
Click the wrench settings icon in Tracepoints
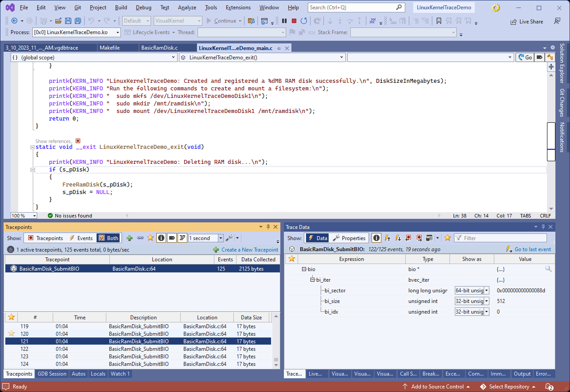pyautogui.click(x=229, y=238)
